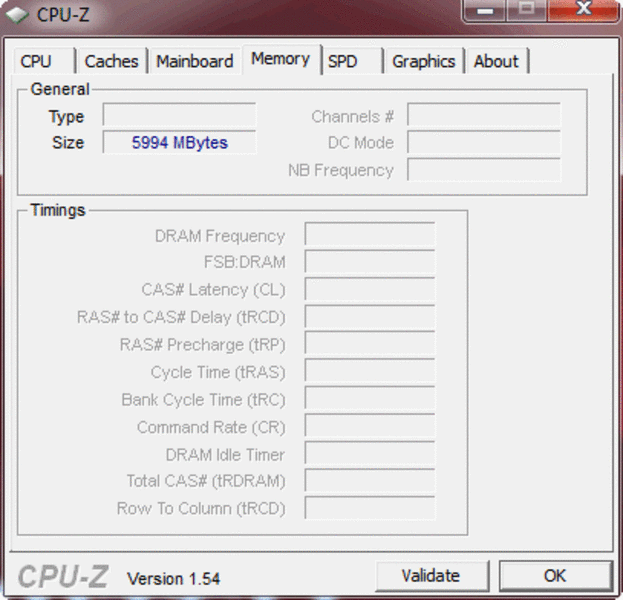Click the RAS# Precharge (tRP) field
Screen dimensions: 623x600
[370, 344]
